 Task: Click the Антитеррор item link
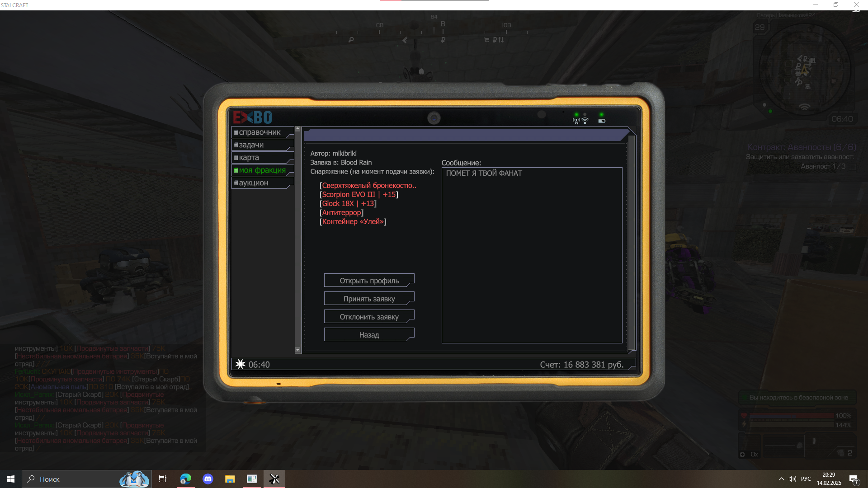[341, 213]
